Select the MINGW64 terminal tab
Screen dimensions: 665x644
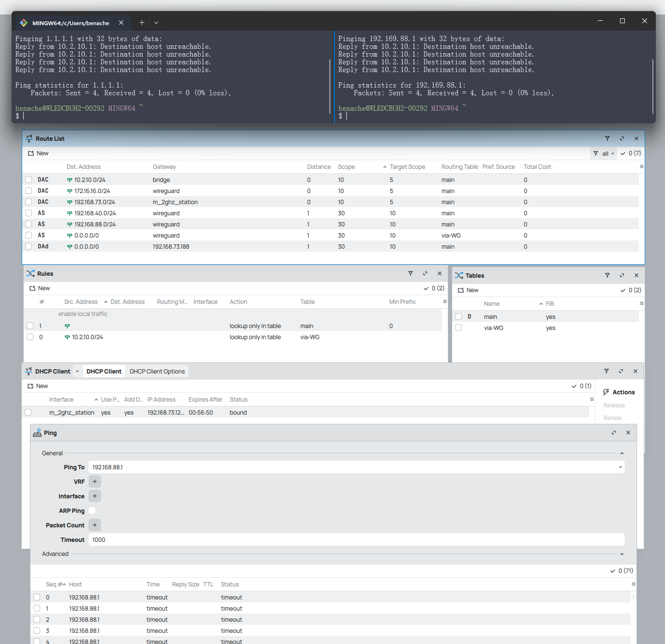coord(72,22)
